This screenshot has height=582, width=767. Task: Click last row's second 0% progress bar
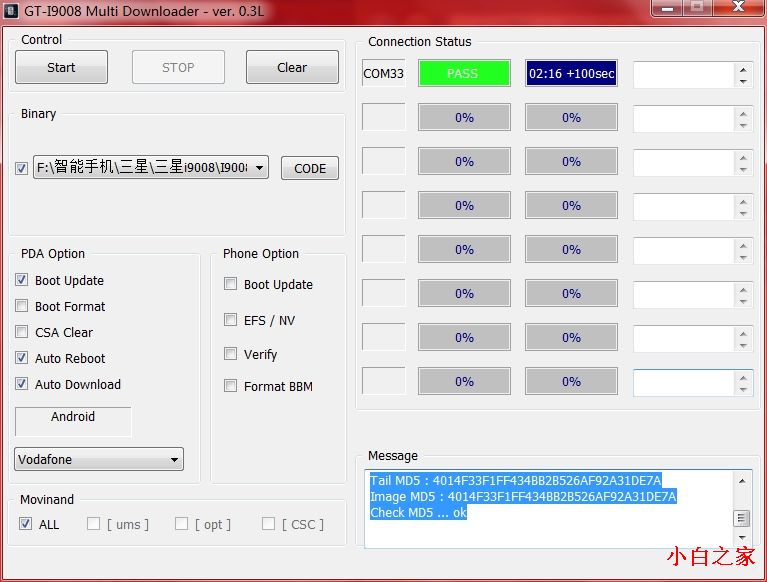571,381
